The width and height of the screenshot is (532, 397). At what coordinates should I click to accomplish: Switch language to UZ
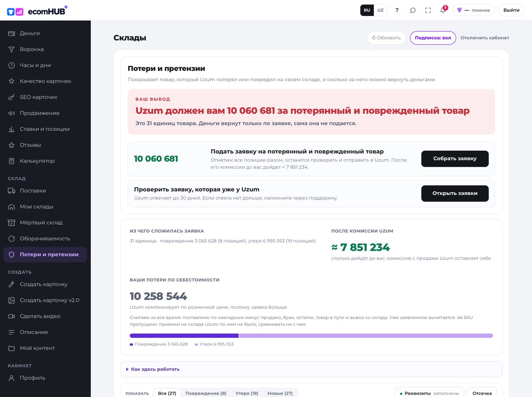pos(380,10)
